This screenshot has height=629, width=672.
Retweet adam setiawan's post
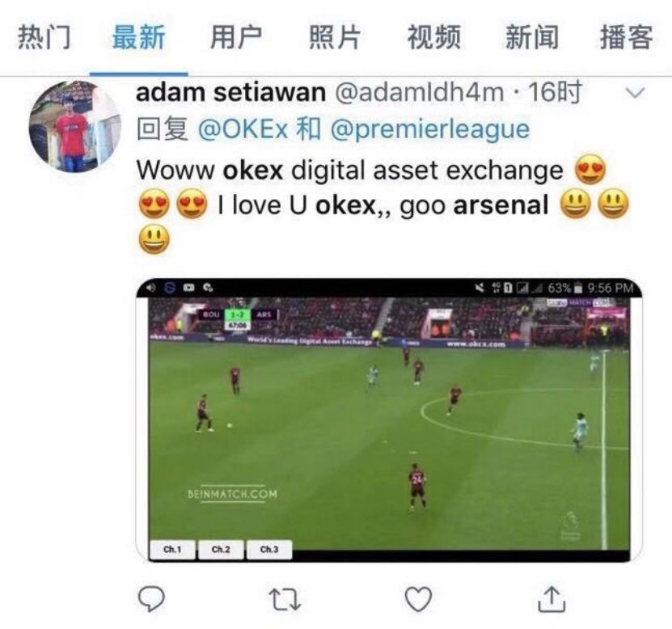point(284,599)
